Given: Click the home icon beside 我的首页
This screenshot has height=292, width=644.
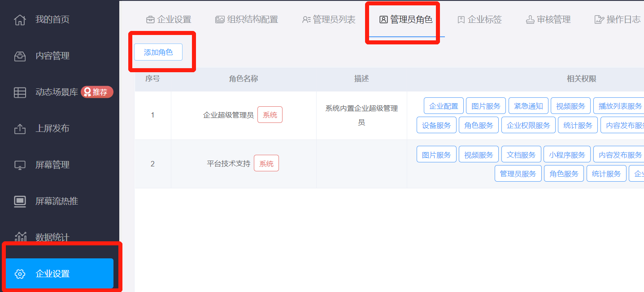Looking at the screenshot, I should tap(20, 20).
